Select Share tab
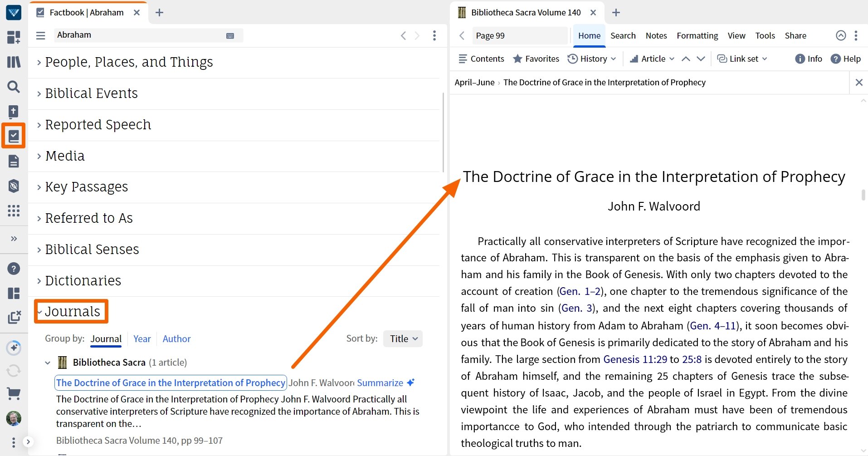Screen dimensions: 868x456 [795, 36]
